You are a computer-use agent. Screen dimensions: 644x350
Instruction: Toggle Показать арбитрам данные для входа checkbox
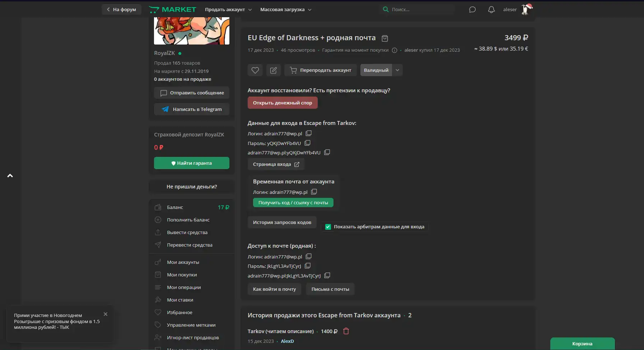point(328,227)
